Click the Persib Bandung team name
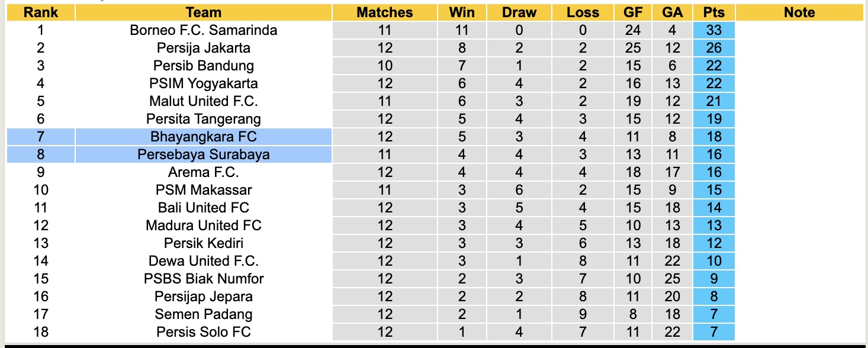The height and width of the screenshot is (348, 868). pos(203,66)
